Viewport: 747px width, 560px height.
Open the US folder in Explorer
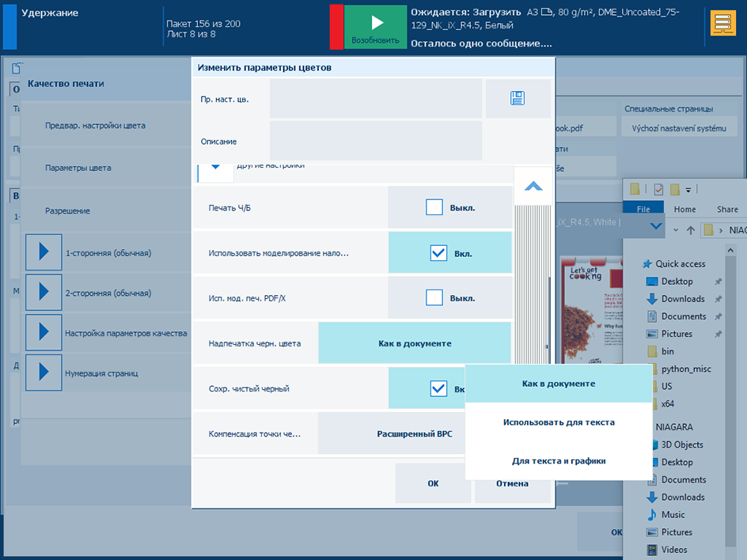coord(666,386)
